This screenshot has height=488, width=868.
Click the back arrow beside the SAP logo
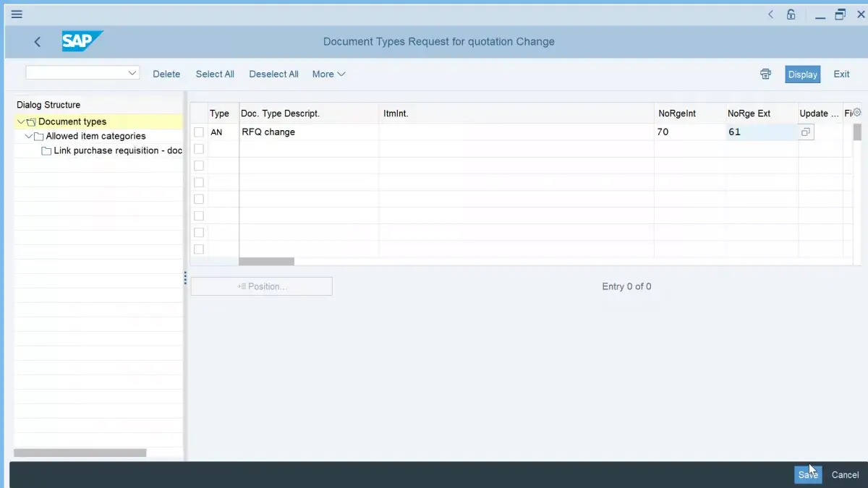(x=38, y=41)
